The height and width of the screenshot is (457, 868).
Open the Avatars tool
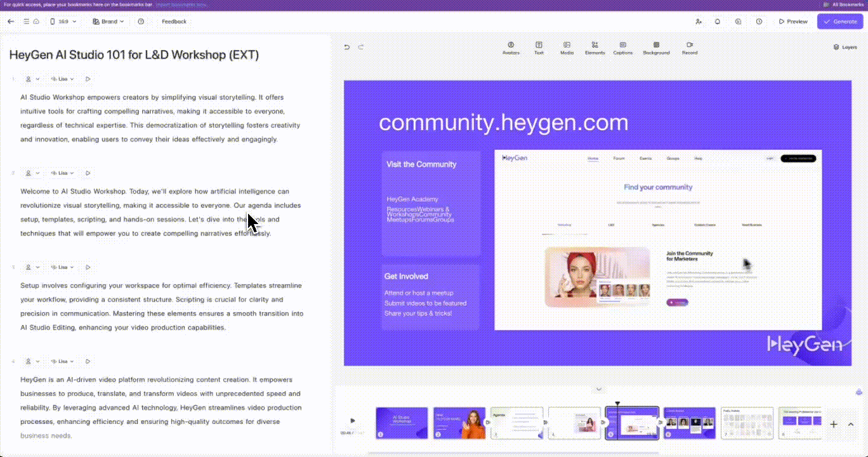pyautogui.click(x=511, y=48)
